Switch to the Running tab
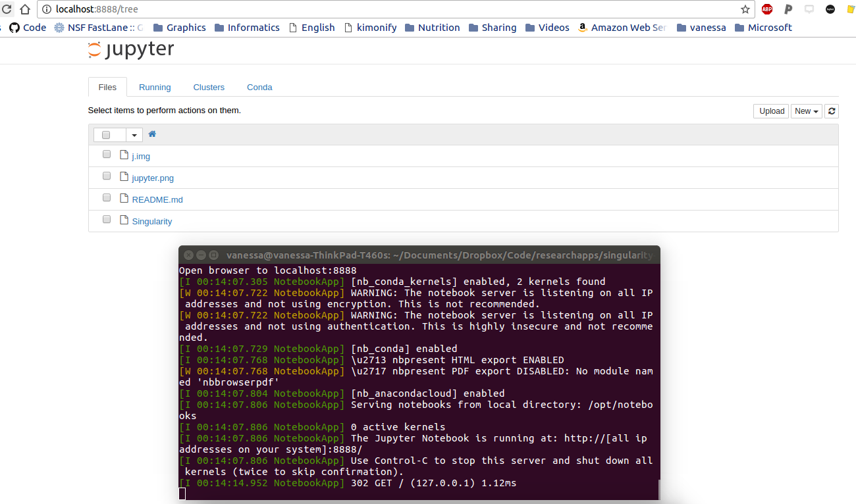This screenshot has height=504, width=856. tap(155, 87)
